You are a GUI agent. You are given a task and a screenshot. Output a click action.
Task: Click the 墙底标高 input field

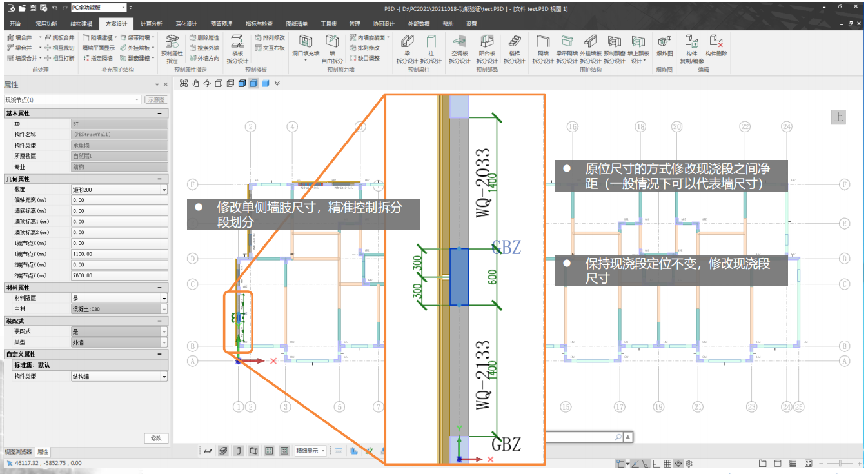[119, 211]
